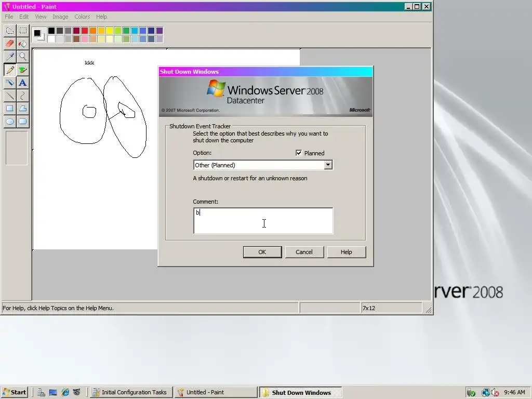Pick the yellow color swatch
Screen dimensions: 532x399
pyautogui.click(x=110, y=31)
